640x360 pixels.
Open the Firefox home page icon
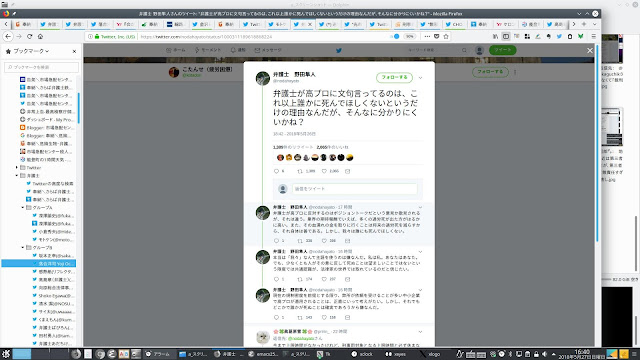[x=40, y=36]
